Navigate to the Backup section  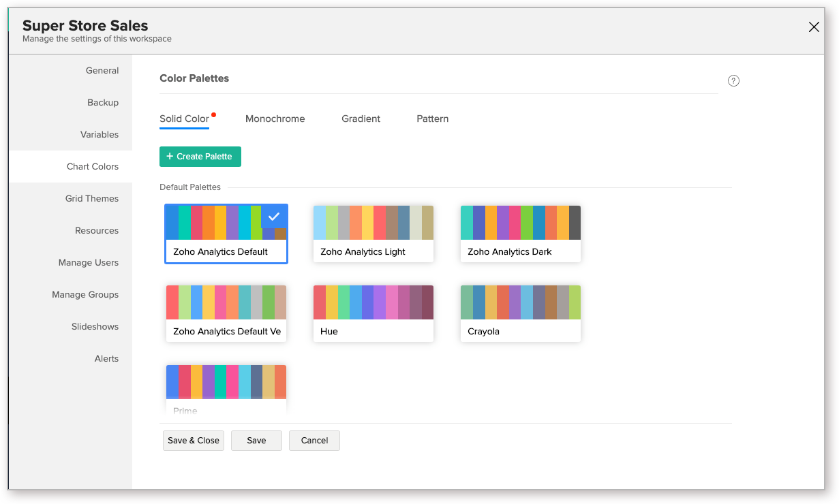103,103
